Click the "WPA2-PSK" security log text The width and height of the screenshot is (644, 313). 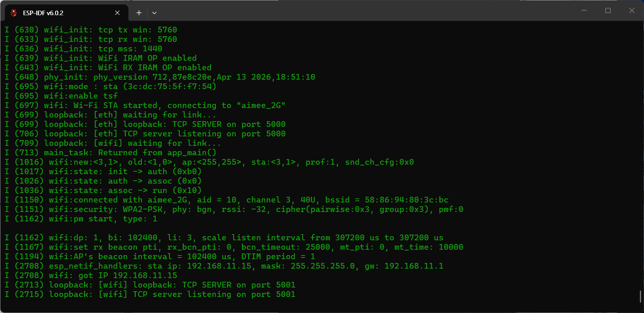[142, 209]
